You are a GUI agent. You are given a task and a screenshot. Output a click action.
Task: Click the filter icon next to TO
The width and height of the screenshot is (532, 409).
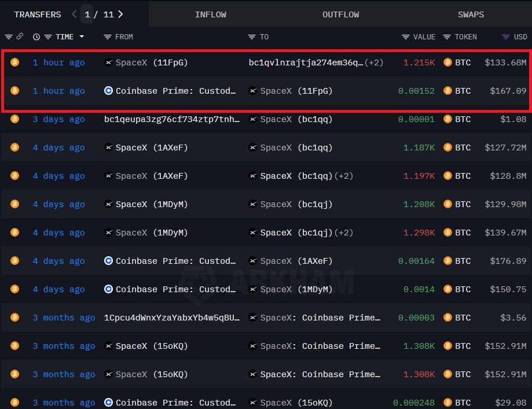click(251, 37)
